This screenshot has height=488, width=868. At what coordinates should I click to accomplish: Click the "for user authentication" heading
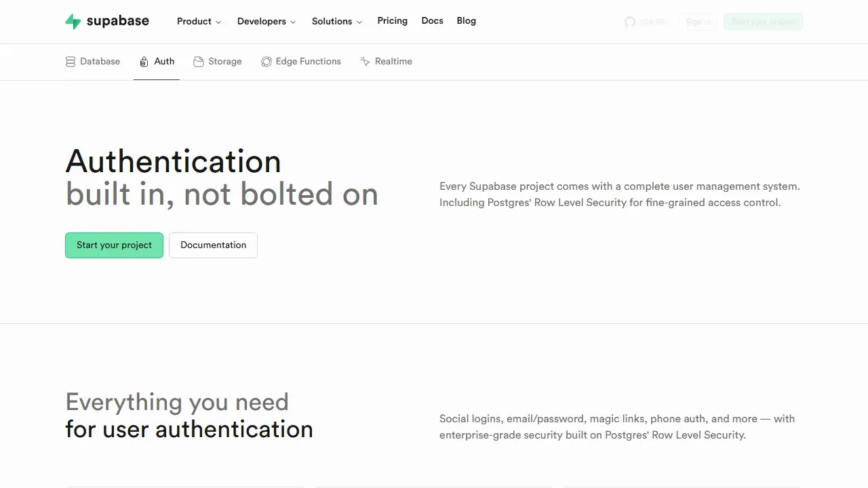(189, 429)
